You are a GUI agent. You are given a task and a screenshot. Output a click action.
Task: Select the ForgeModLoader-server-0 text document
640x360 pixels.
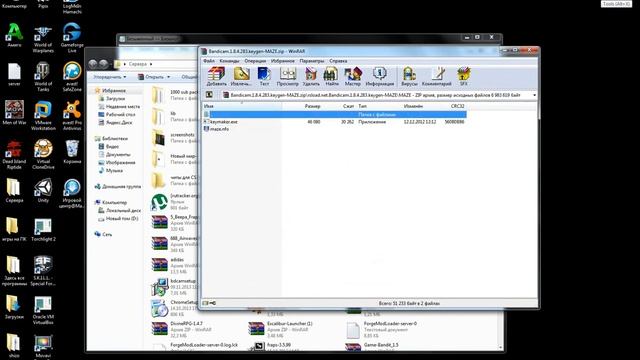point(382,329)
